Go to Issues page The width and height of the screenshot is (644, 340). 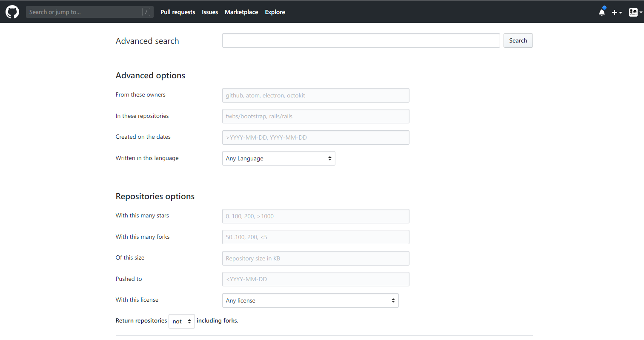[x=210, y=12]
